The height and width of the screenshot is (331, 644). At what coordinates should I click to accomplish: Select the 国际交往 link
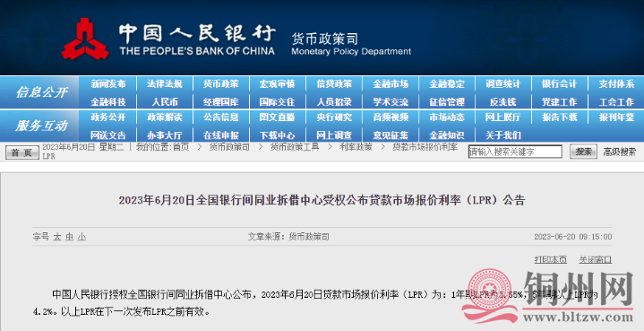pos(278,101)
